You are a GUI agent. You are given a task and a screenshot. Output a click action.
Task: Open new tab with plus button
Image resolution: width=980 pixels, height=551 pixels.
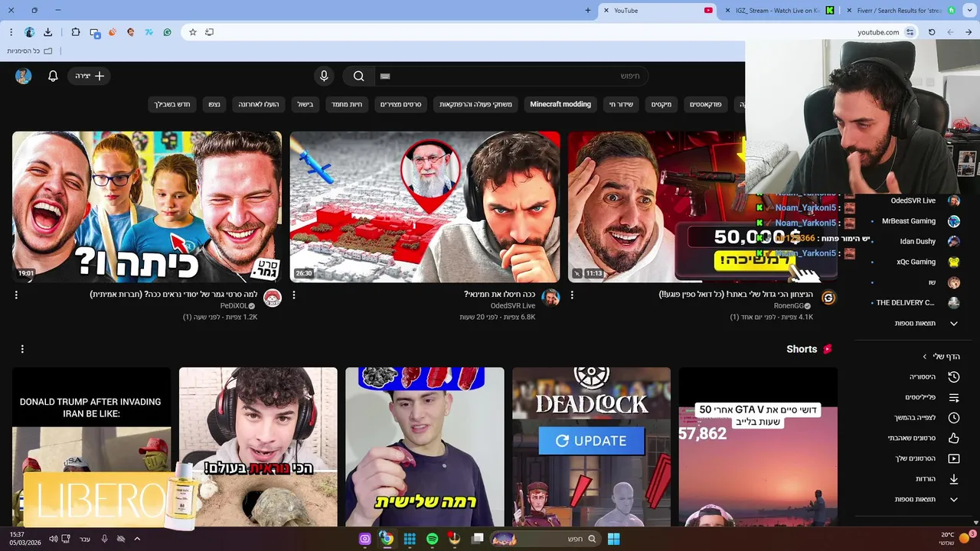(588, 11)
